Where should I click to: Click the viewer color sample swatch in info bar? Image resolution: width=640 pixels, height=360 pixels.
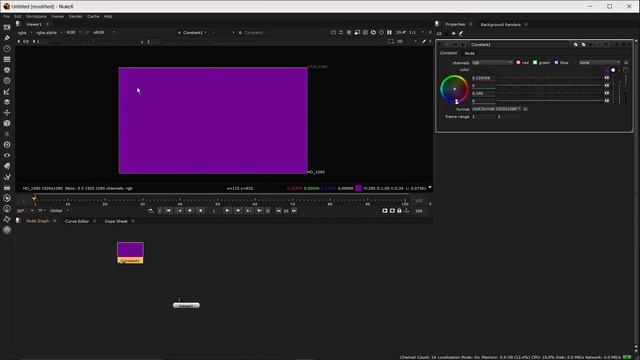358,189
